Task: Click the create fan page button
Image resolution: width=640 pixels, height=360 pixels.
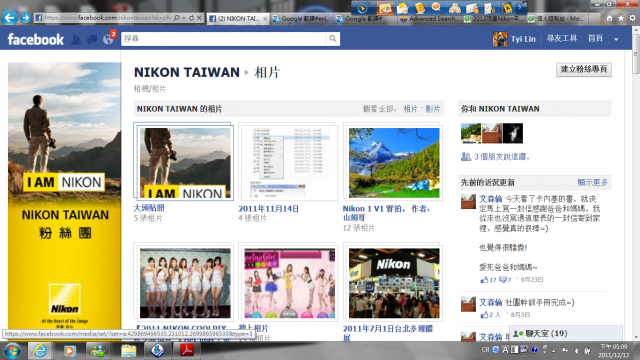Action: coord(584,69)
